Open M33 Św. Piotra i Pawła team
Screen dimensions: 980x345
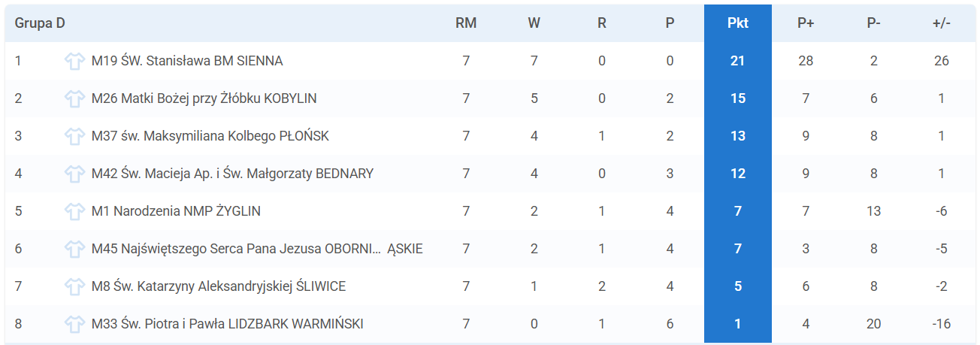click(228, 324)
